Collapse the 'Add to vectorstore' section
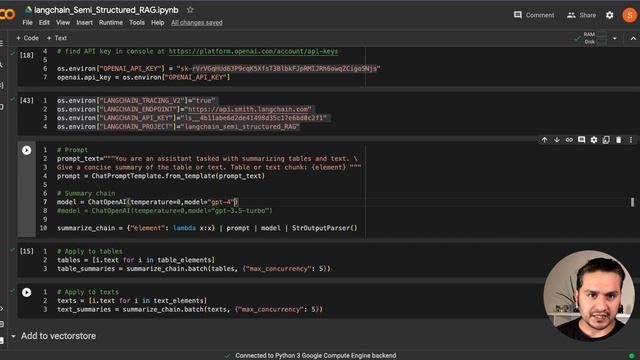Viewport: 640px width, 360px height. (x=13, y=336)
